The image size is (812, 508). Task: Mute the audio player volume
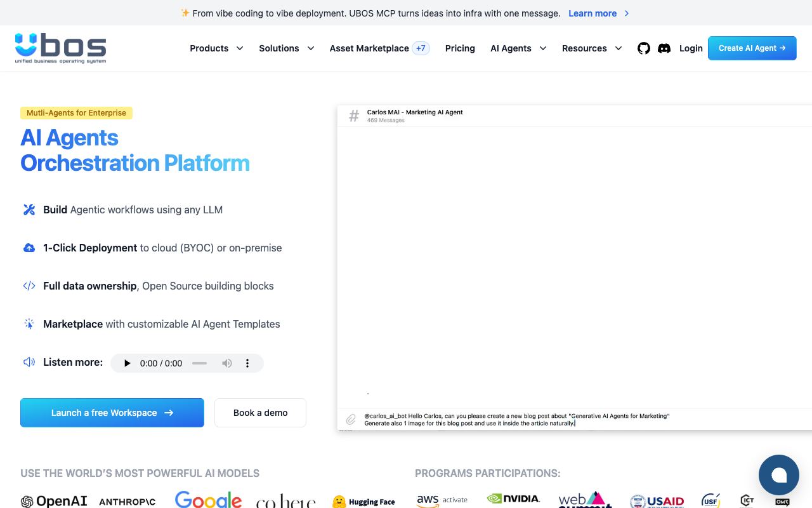[x=226, y=363]
